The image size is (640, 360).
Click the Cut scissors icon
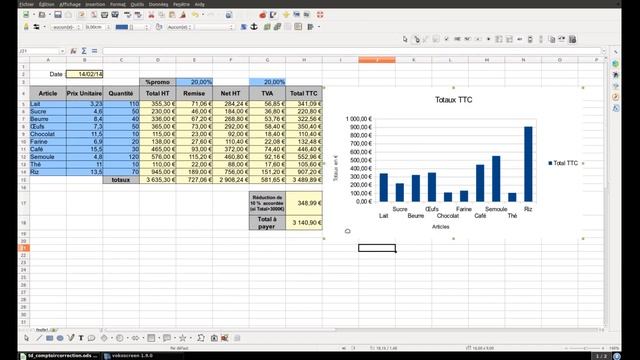click(x=151, y=15)
